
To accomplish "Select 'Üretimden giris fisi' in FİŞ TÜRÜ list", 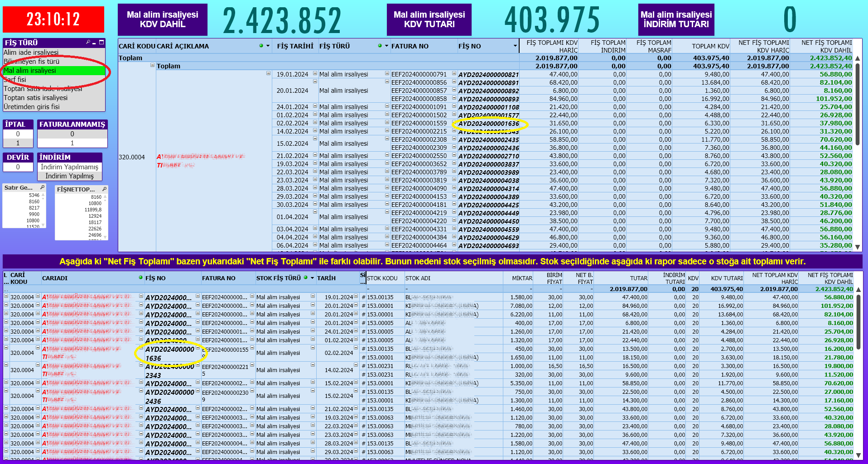I will pyautogui.click(x=32, y=107).
